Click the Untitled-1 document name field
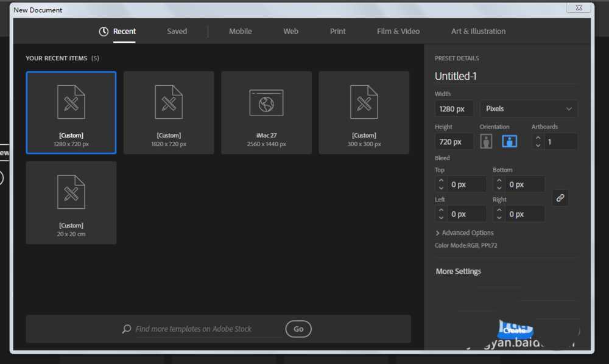The height and width of the screenshot is (364, 609). (x=505, y=76)
